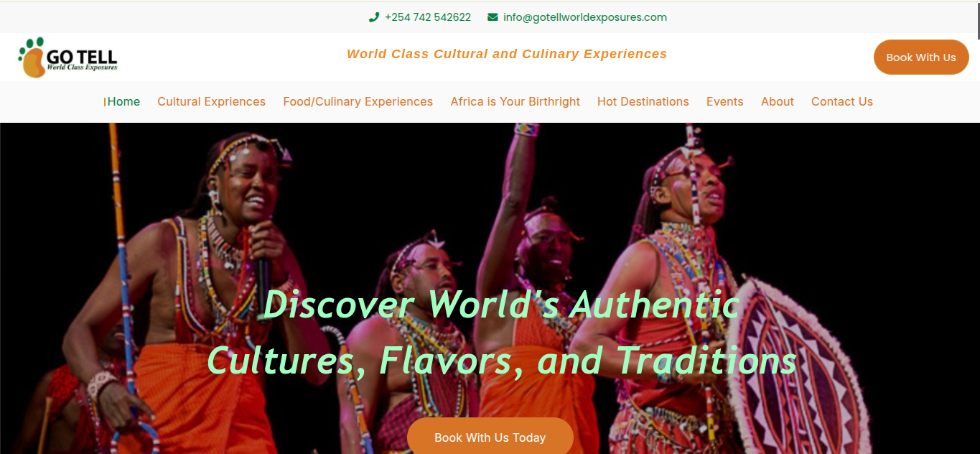Email info@gotellworldexposures.com link
Image resolution: width=980 pixels, height=454 pixels.
pos(585,17)
